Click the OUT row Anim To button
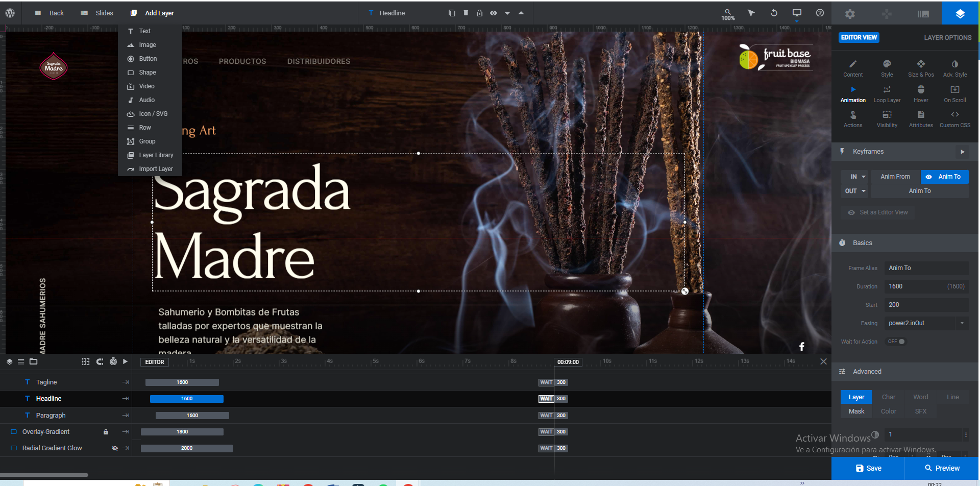980x486 pixels. pos(920,191)
